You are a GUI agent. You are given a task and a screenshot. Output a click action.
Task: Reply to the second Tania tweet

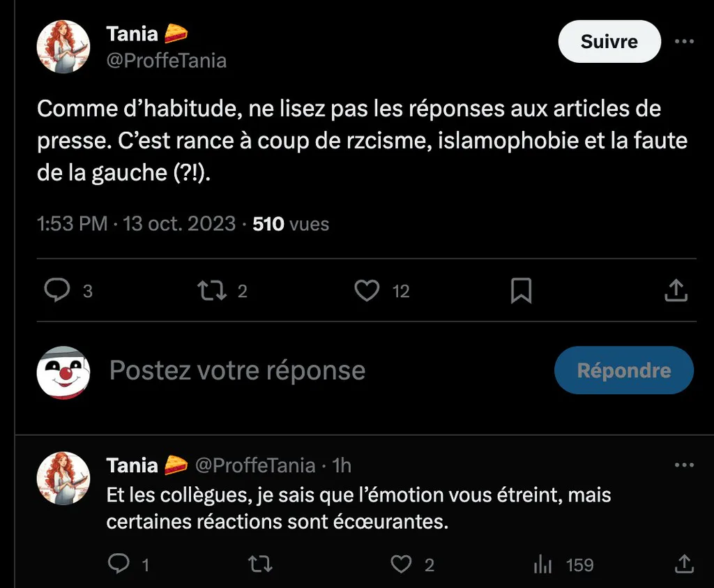click(119, 564)
